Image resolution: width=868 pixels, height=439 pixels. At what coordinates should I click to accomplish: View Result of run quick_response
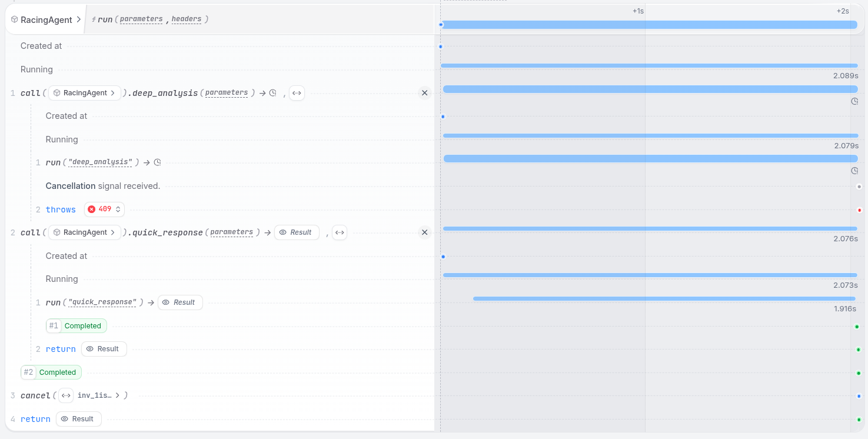click(x=180, y=302)
